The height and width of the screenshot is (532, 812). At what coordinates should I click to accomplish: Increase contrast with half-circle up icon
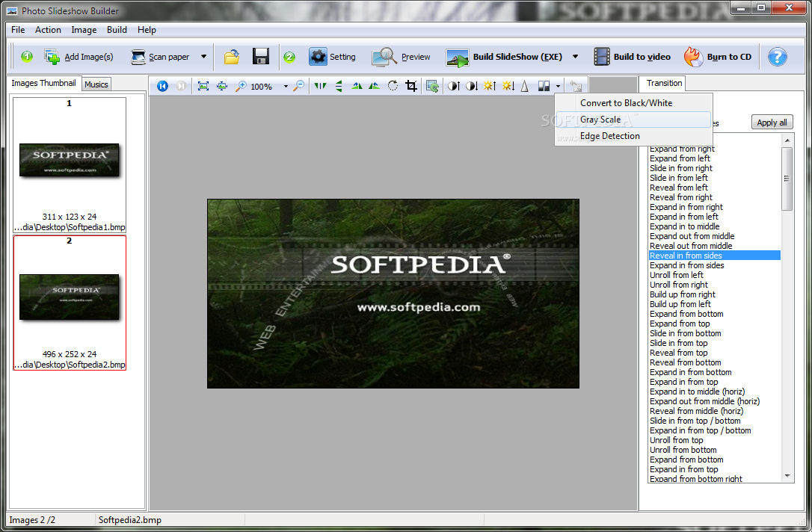(454, 86)
